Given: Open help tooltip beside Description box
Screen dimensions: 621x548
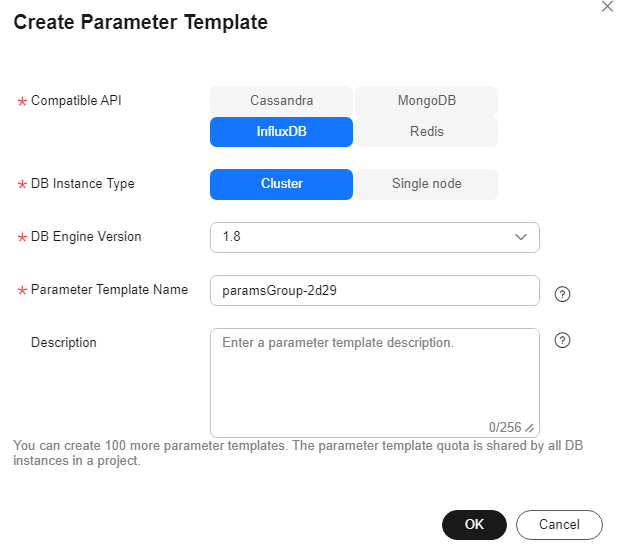Looking at the screenshot, I should point(562,340).
